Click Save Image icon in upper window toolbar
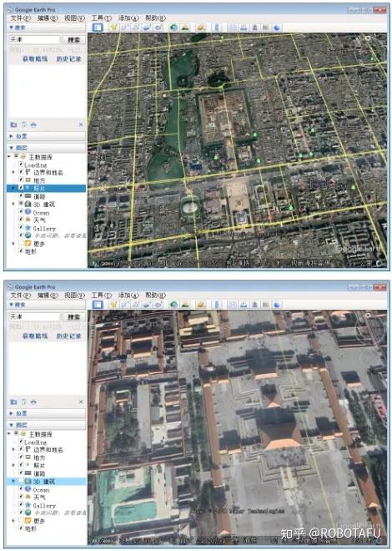 (x=254, y=28)
